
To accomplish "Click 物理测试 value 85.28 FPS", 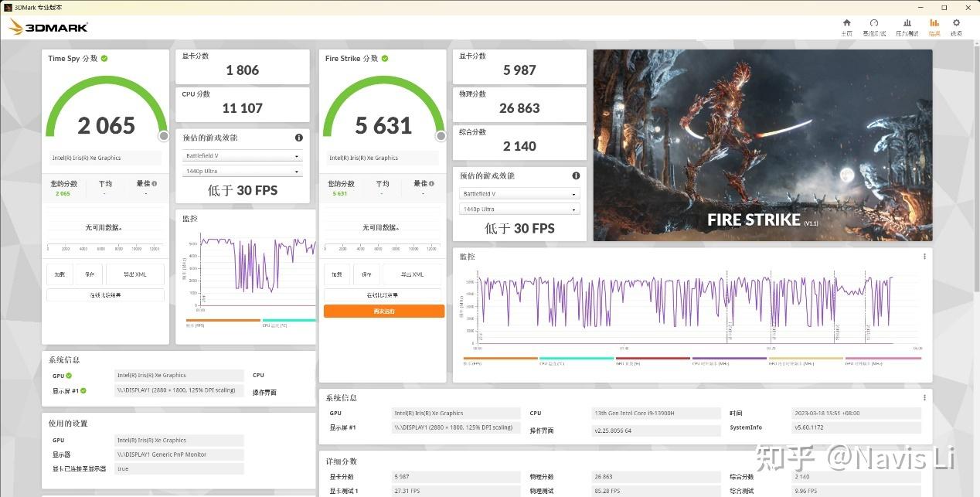I will coord(656,491).
